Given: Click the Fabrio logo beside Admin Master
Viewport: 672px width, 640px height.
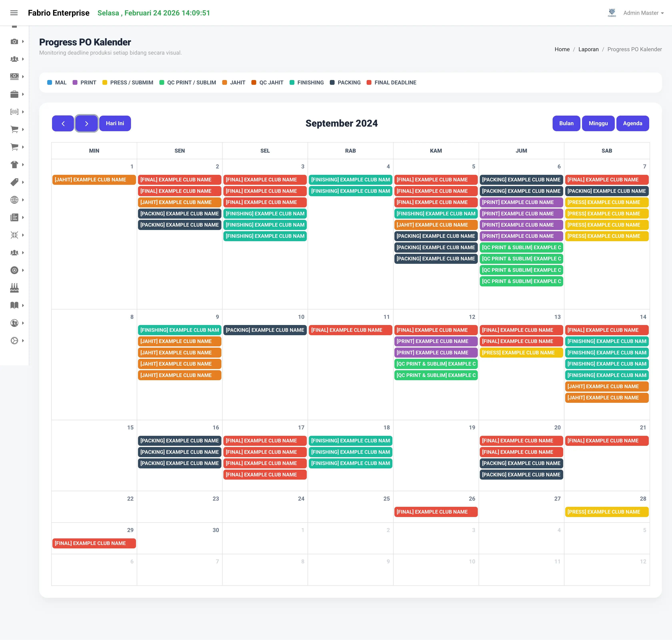Looking at the screenshot, I should click(612, 13).
